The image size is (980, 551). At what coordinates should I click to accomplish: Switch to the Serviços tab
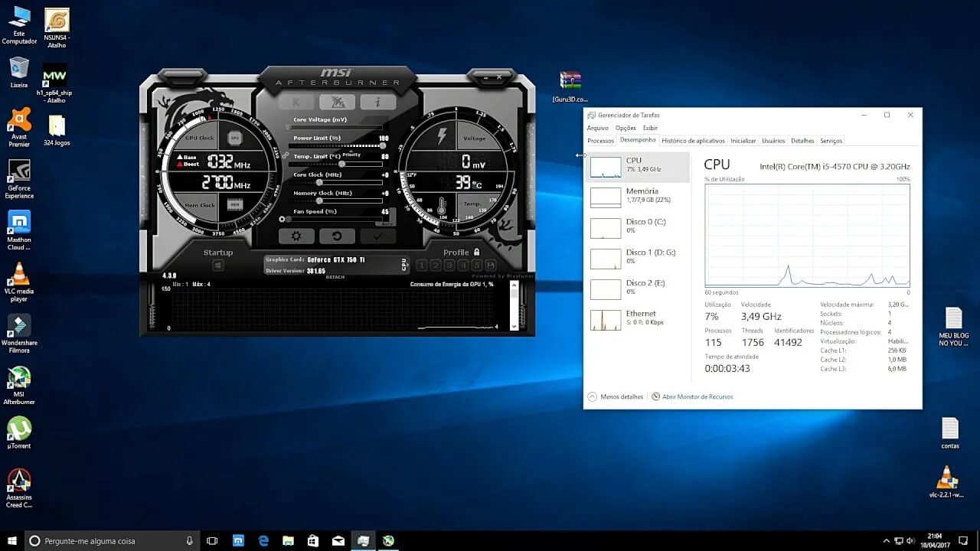(831, 141)
